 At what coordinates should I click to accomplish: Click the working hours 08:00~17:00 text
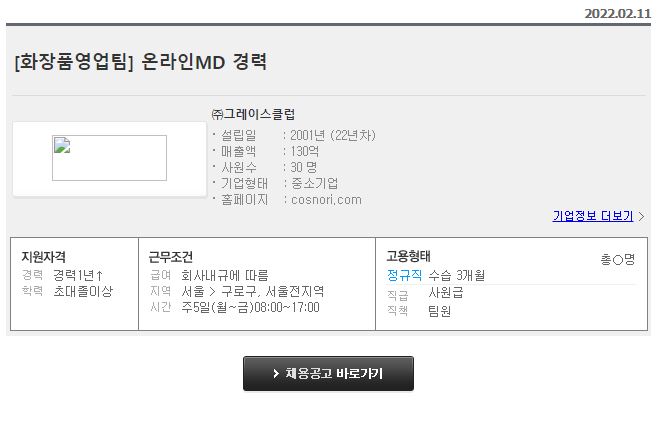tap(287, 307)
